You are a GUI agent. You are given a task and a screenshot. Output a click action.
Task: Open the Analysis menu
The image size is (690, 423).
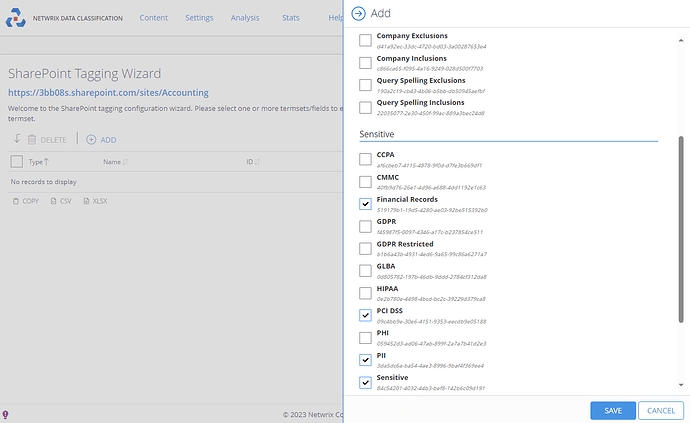244,18
